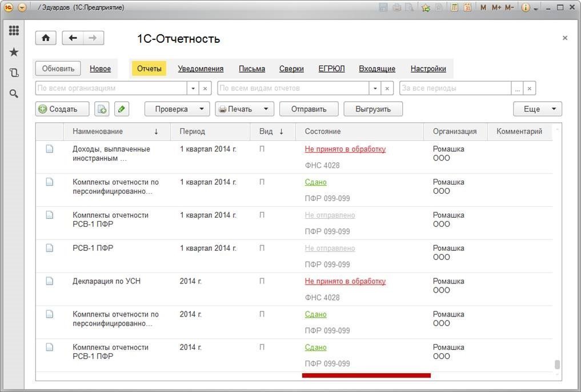The image size is (581, 392).
Task: Open the sections grid panel
Action: click(x=14, y=30)
